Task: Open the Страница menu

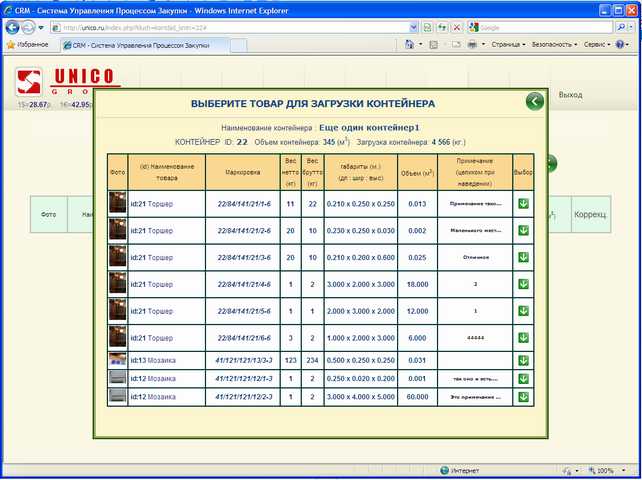Action: pyautogui.click(x=508, y=44)
